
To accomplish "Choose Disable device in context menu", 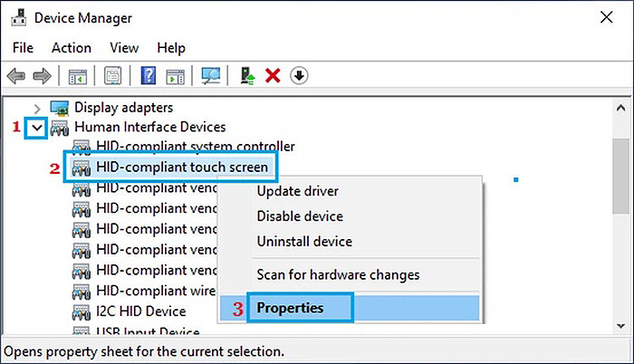I will click(300, 216).
